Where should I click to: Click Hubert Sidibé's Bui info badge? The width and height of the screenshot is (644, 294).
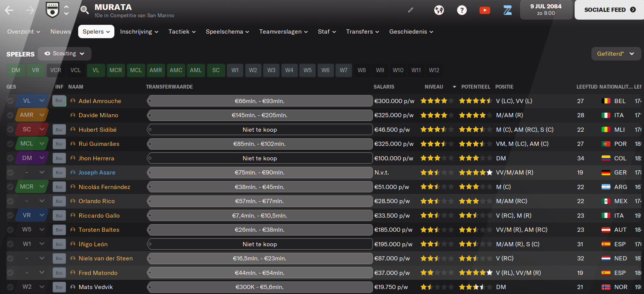pyautogui.click(x=59, y=129)
